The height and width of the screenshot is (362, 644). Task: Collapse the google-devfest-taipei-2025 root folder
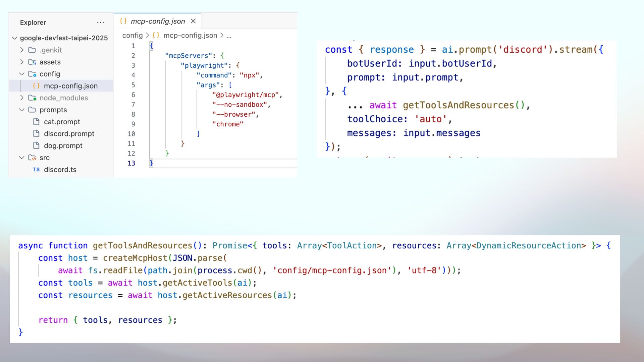14,38
